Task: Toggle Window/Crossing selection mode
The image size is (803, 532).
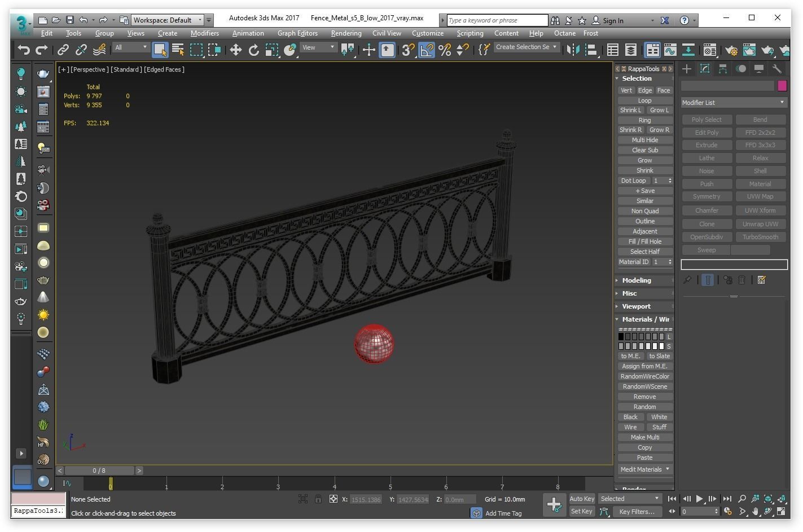Action: click(214, 50)
